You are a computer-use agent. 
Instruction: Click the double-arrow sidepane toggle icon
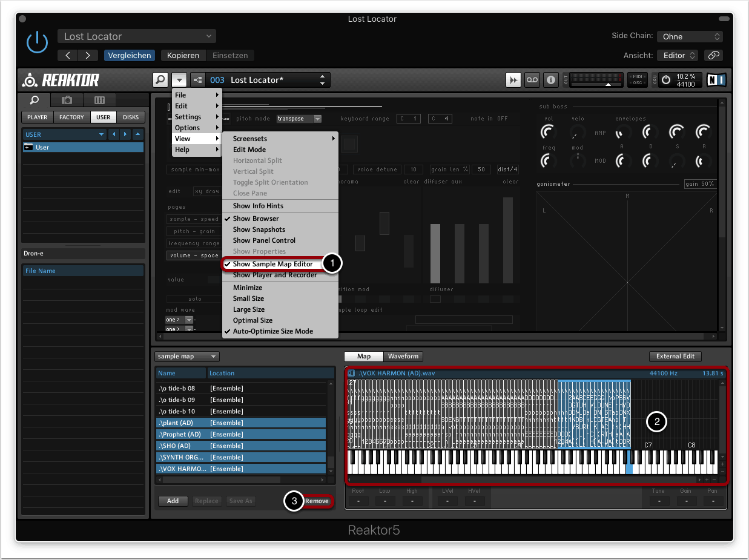tap(513, 80)
